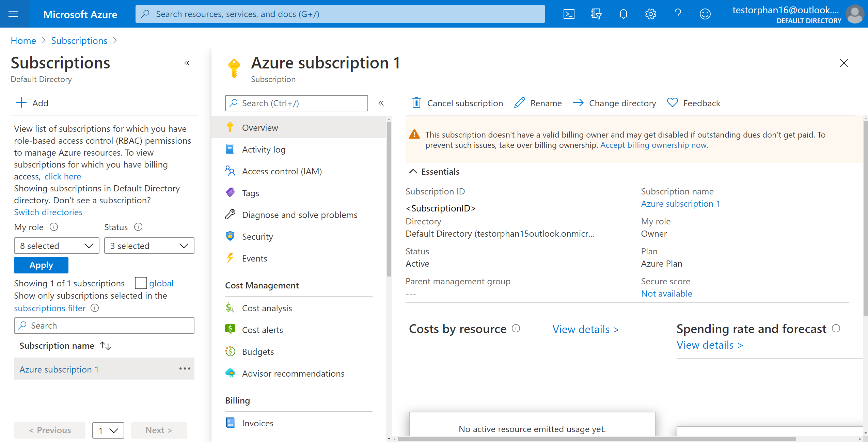
Task: Open the portal hamburger menu
Action: coord(13,14)
